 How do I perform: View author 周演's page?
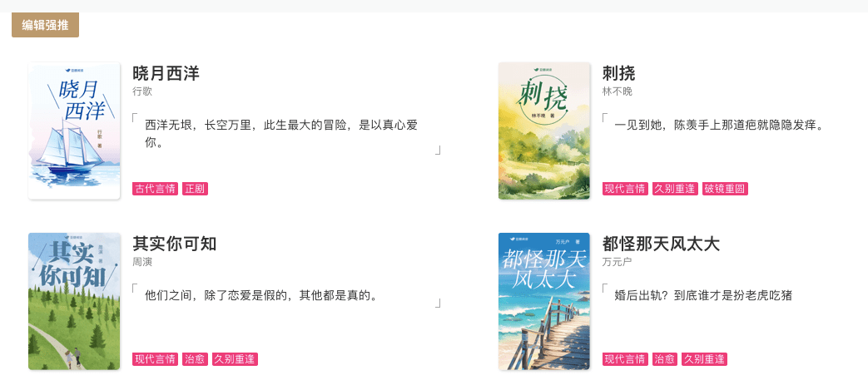(x=142, y=262)
